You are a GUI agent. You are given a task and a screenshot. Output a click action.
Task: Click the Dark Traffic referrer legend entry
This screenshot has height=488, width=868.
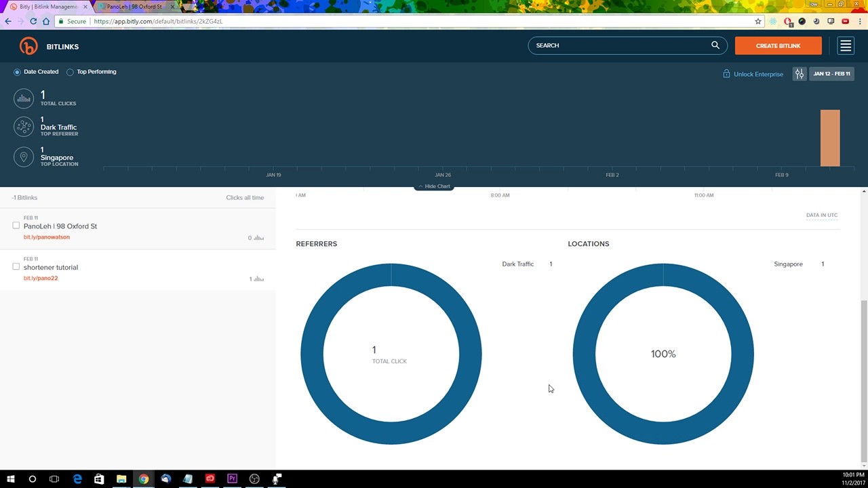[527, 264]
